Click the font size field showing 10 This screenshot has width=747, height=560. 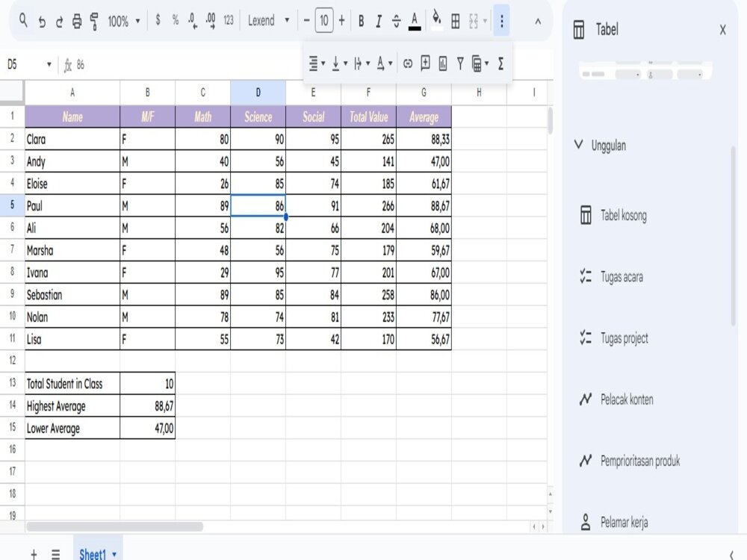point(324,21)
